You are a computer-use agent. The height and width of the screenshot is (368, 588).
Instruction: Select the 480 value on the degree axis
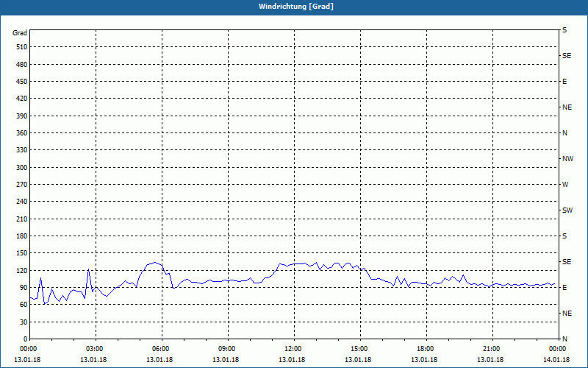point(21,65)
